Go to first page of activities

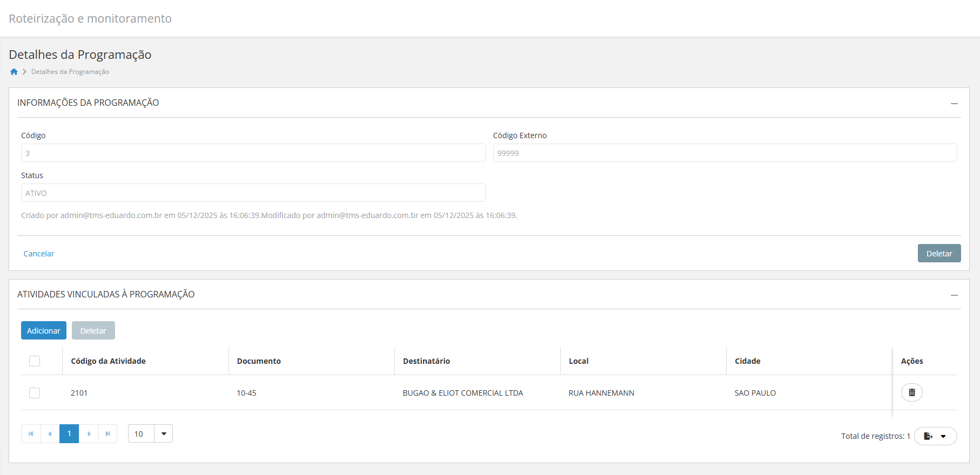[x=31, y=433]
